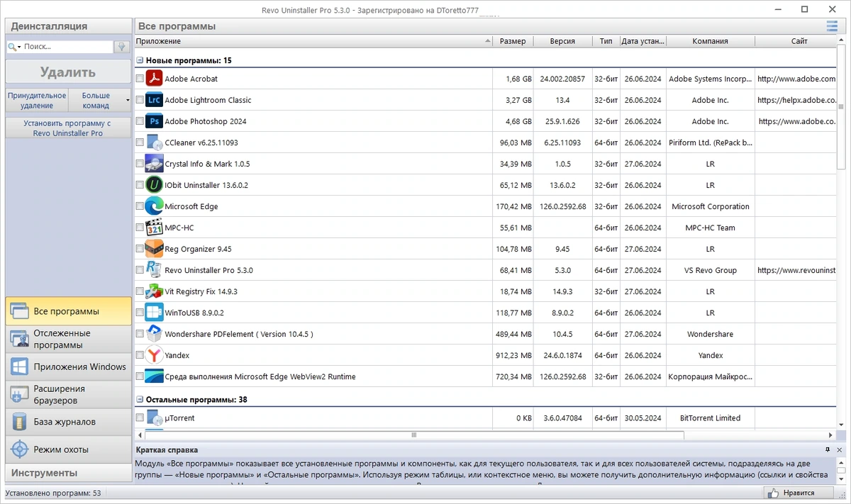Tick the WinToUSB 8.9.0.2 checkbox
Screen dimensions: 851x504
140,313
